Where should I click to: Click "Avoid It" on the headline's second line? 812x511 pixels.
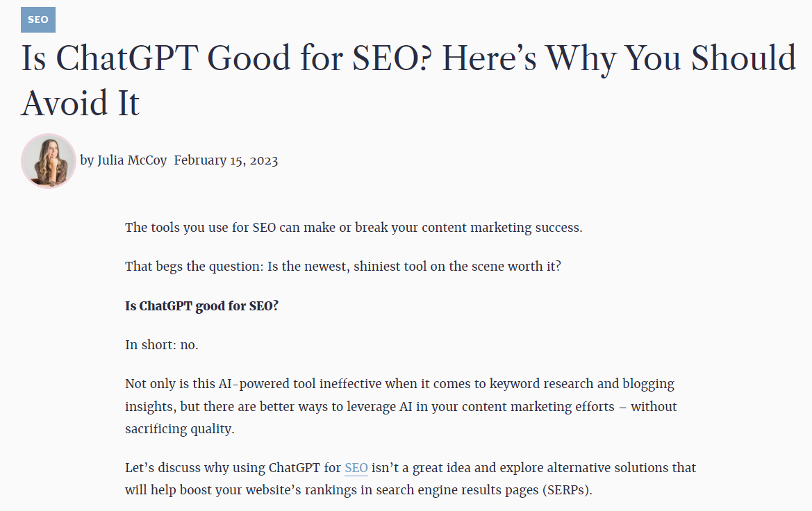[x=81, y=103]
